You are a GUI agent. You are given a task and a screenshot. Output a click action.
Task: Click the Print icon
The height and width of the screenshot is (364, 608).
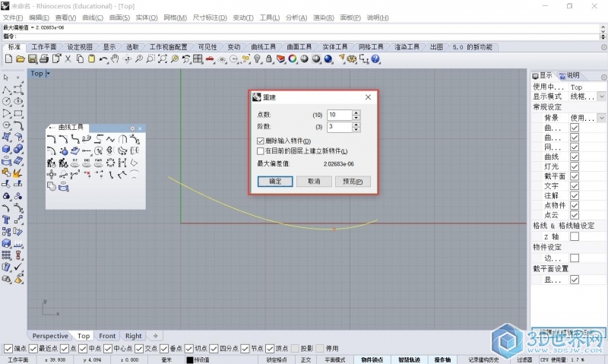[x=44, y=59]
